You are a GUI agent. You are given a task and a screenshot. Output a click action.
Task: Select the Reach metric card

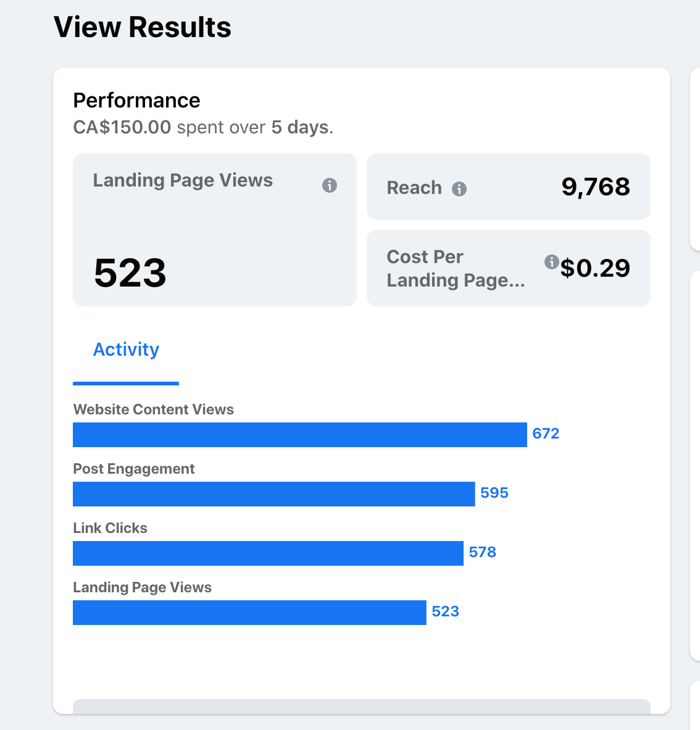508,187
